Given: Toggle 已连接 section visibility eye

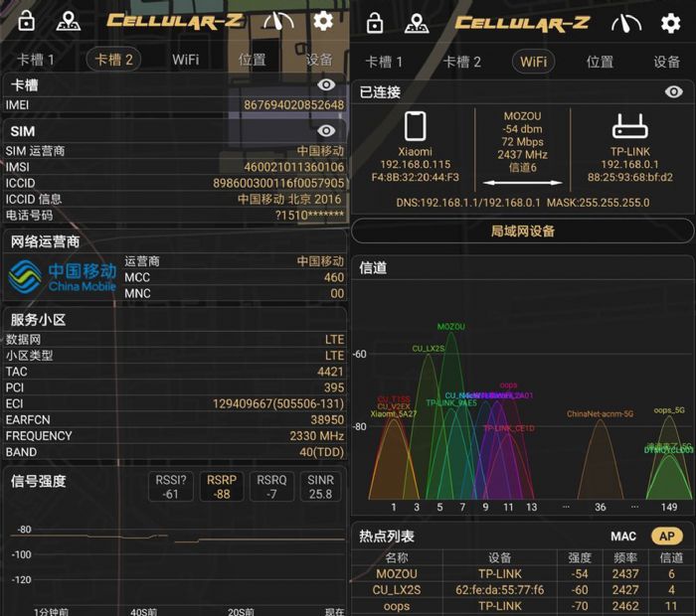Looking at the screenshot, I should 674,91.
